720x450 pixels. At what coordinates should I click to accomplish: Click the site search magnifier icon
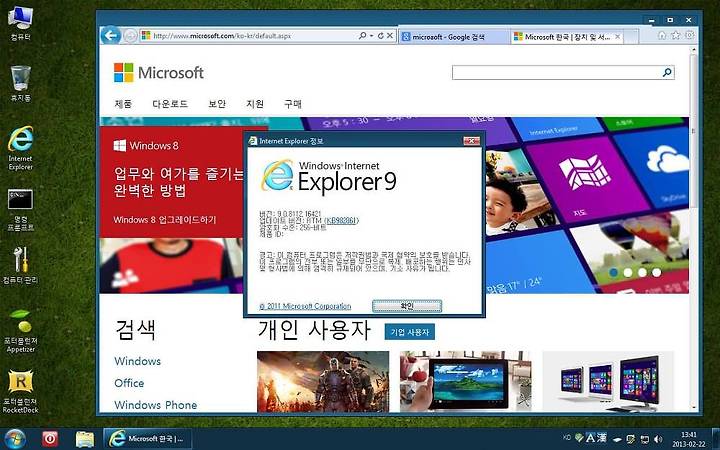667,72
